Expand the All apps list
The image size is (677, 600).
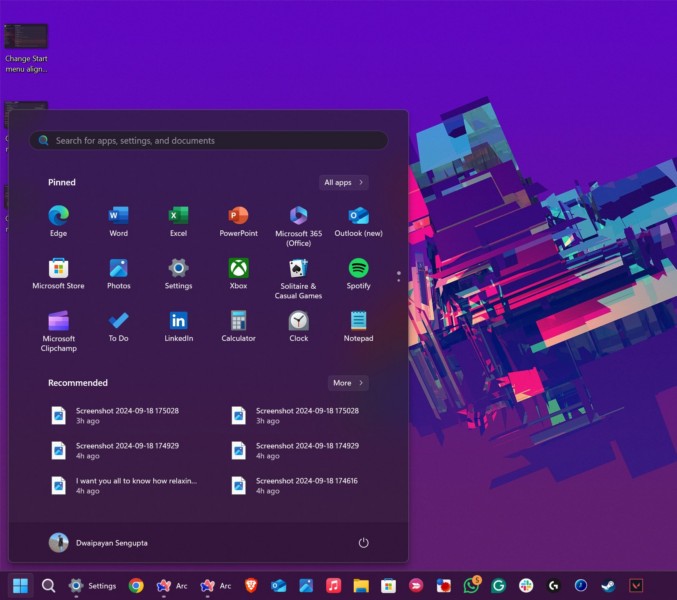344,182
